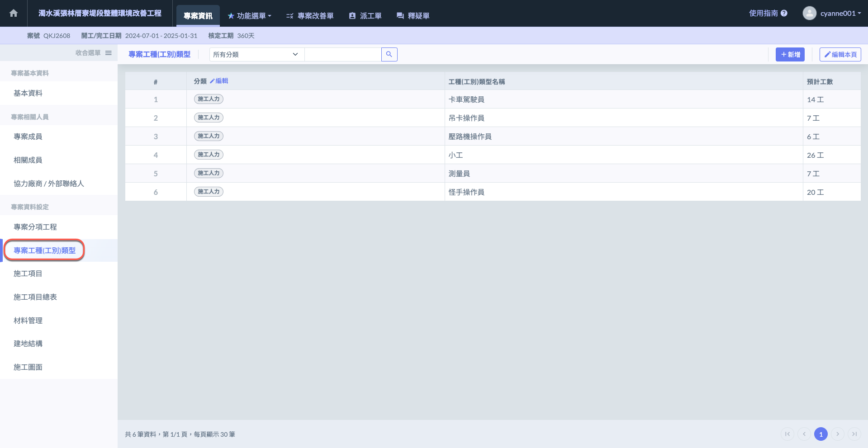
Task: Open the cyanne001 account dropdown
Action: [840, 13]
